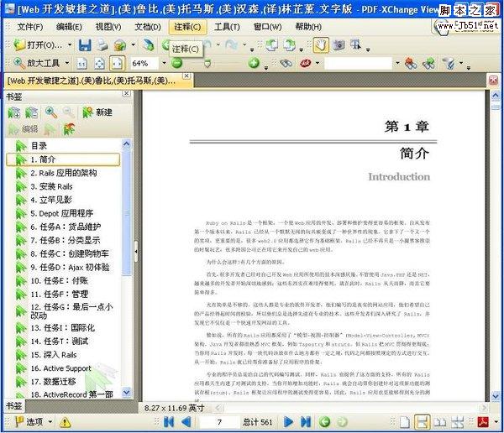
Task: Click the binoculars Find icon
Action: [286, 63]
